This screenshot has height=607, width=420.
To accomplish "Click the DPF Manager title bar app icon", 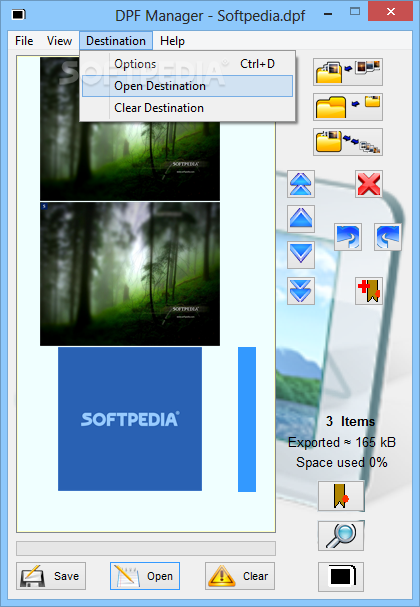I will 19,15.
